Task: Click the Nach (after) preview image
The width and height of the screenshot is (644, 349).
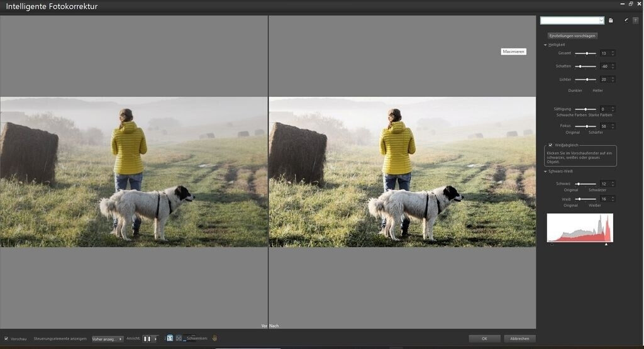Action: [402, 172]
